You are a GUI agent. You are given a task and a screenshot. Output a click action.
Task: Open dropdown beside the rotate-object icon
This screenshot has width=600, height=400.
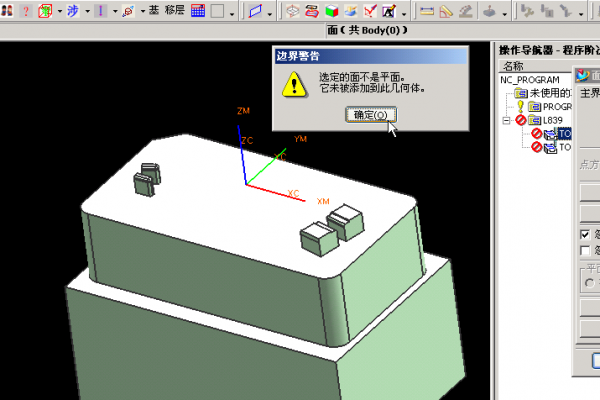click(x=142, y=11)
